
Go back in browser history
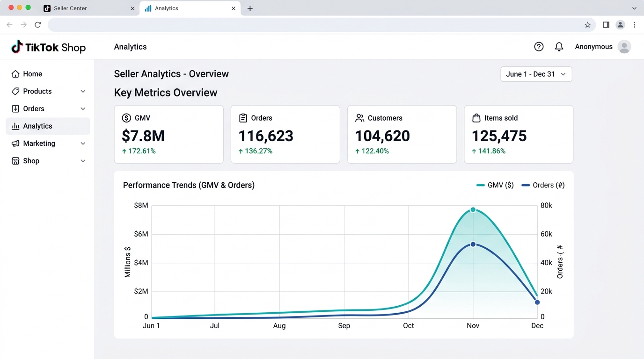pyautogui.click(x=9, y=25)
